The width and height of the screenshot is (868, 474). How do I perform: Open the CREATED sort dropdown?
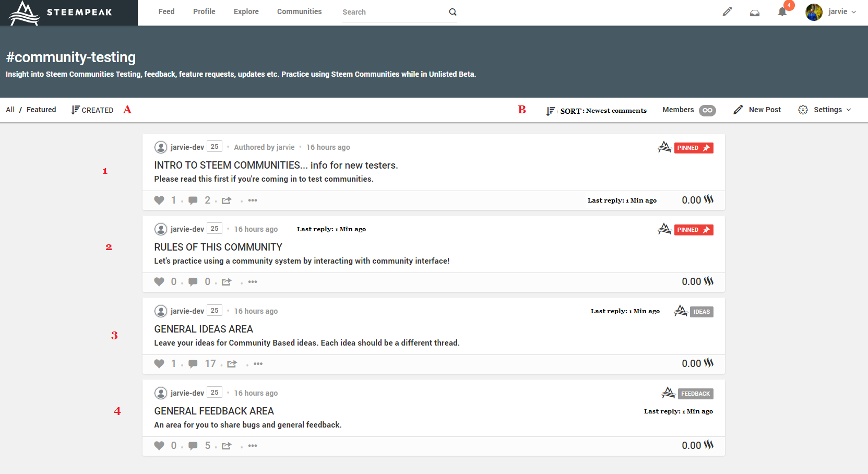click(92, 110)
